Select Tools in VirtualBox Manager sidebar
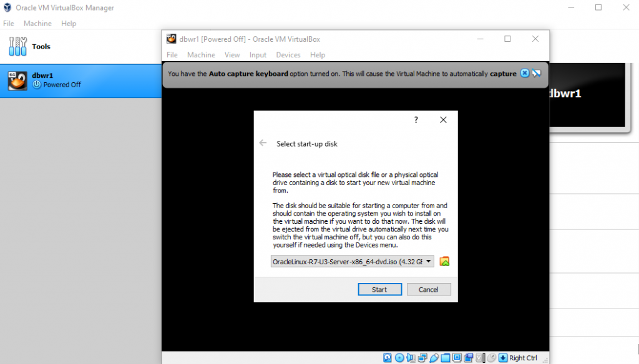Viewport: 639px width, 364px height. tap(41, 47)
